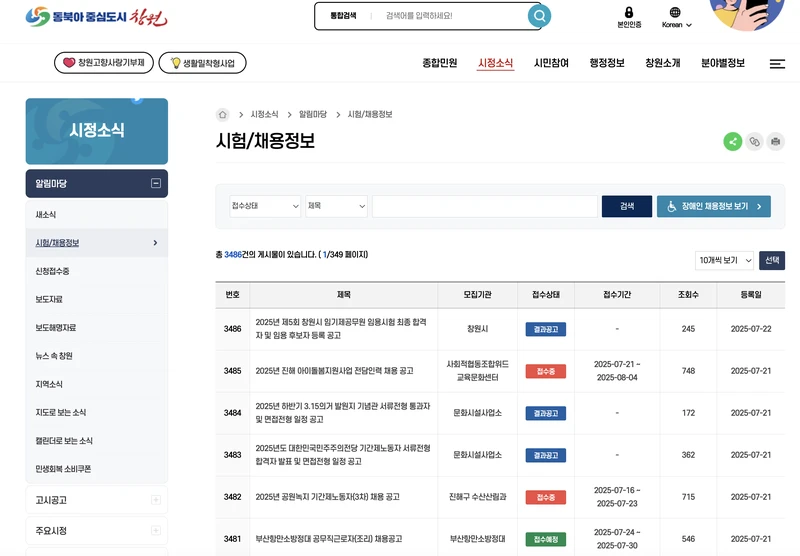This screenshot has height=556, width=800.
Task: Click 접수예정 badge in row 3481
Action: [x=545, y=539]
